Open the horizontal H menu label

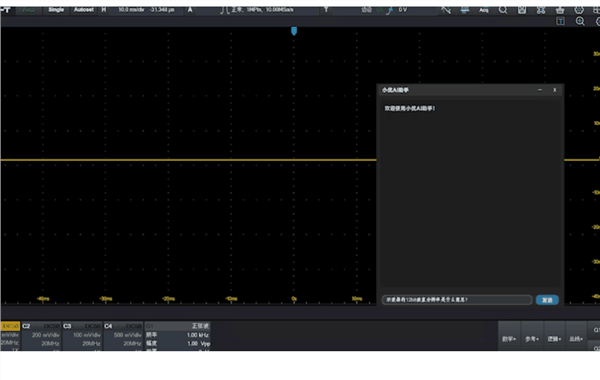(104, 10)
